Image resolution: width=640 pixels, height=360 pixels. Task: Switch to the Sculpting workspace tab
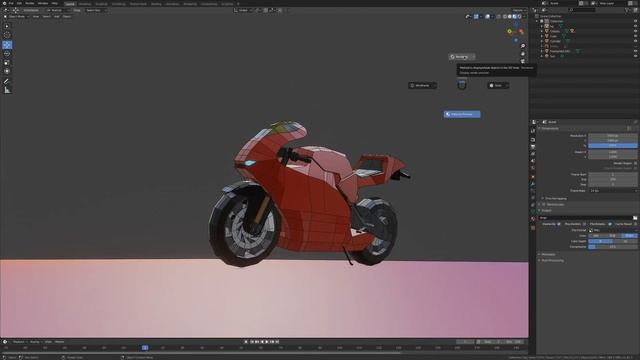(x=101, y=4)
